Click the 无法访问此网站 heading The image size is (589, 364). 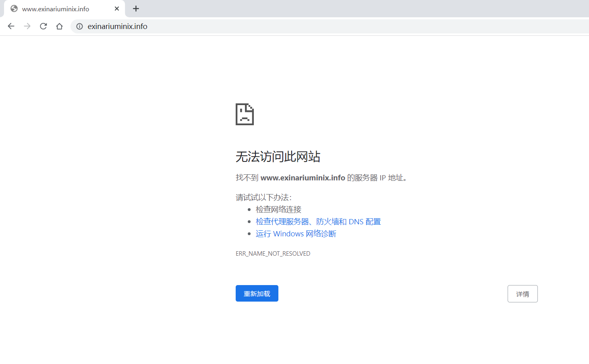(x=278, y=157)
